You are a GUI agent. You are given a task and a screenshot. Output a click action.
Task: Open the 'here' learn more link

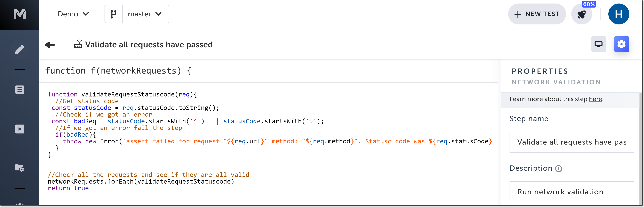coord(595,99)
